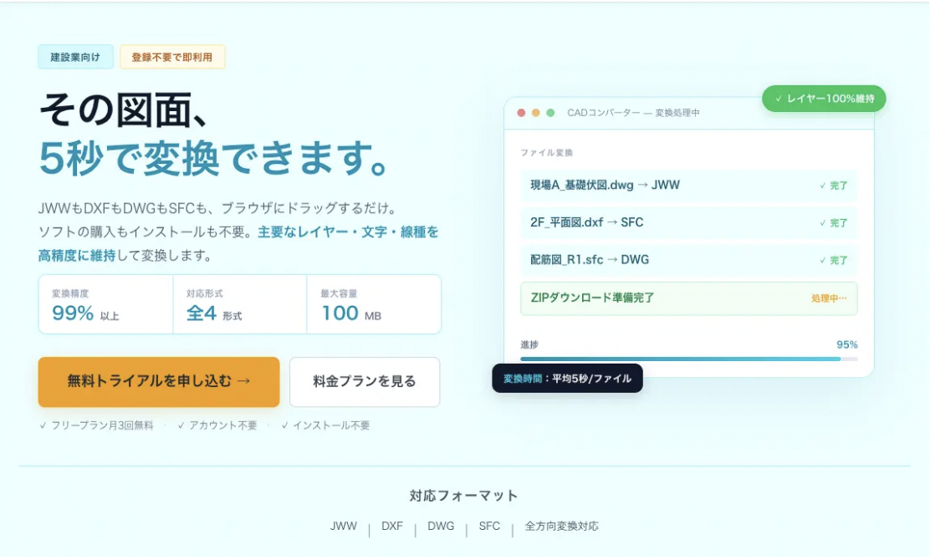The image size is (930, 560).
Task: Choose DXF in supported formats list
Action: (x=392, y=527)
